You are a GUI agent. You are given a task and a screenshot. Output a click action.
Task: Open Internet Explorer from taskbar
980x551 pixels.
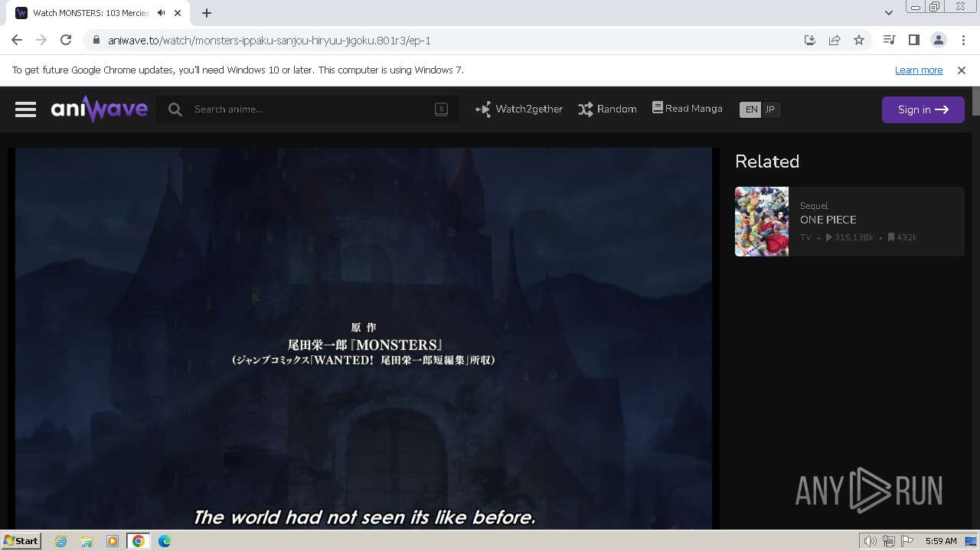point(60,541)
